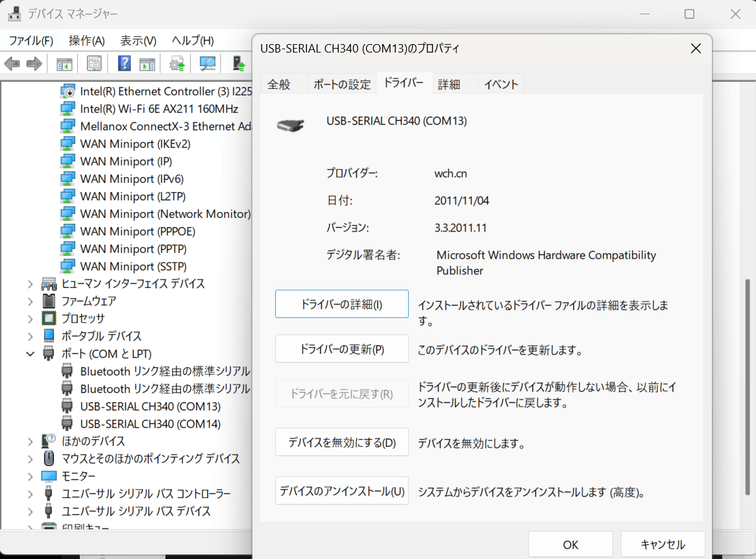This screenshot has height=559, width=756.
Task: Click the Forward arrow toolbar icon
Action: tap(34, 64)
